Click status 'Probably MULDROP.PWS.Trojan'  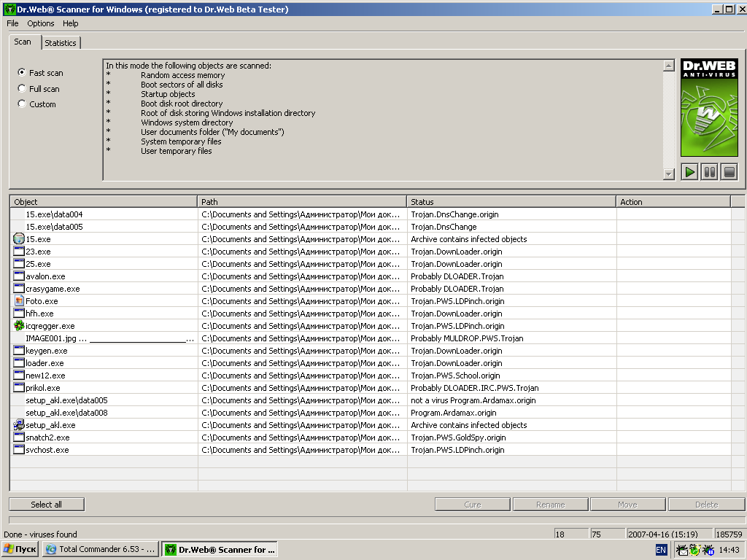coord(467,338)
